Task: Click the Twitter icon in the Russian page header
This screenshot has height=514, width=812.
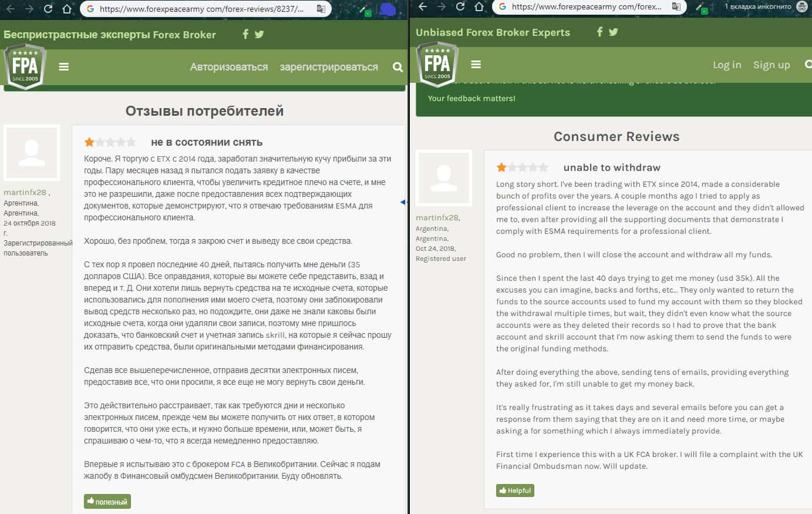Action: [x=259, y=34]
